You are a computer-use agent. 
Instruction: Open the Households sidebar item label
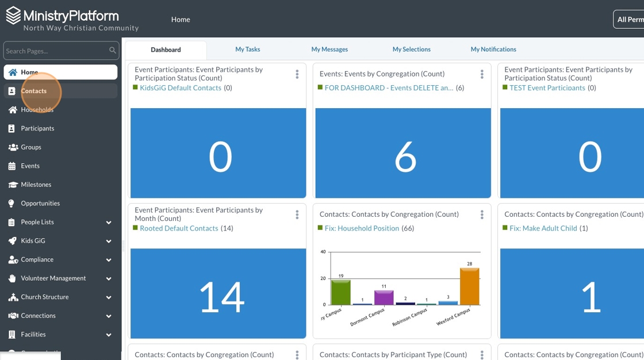pos(37,110)
